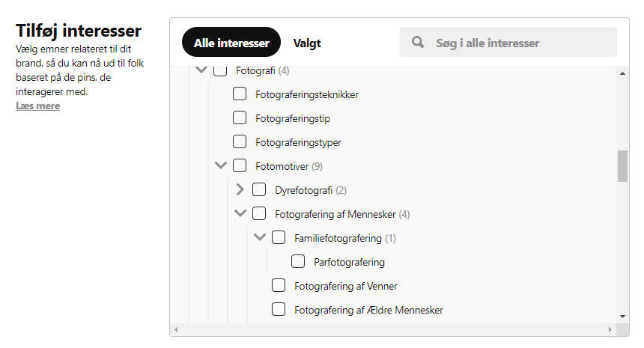Click the search magnifier icon
This screenshot has height=348, width=644.
pos(418,42)
